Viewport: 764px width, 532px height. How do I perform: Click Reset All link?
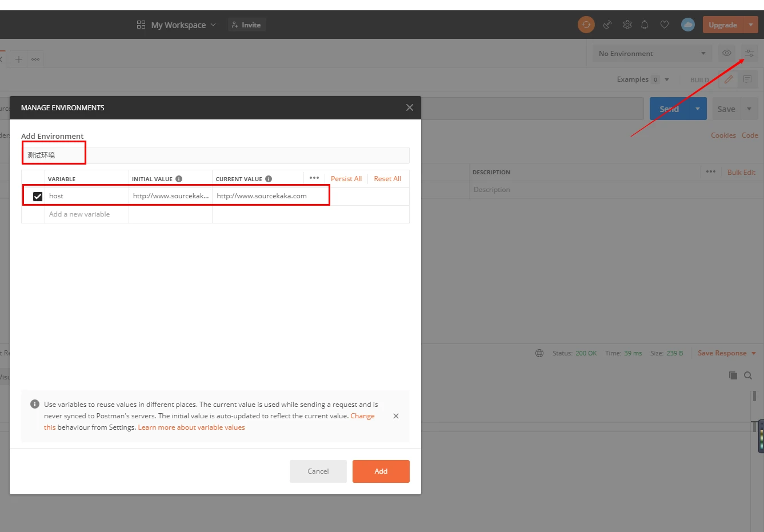tap(387, 179)
